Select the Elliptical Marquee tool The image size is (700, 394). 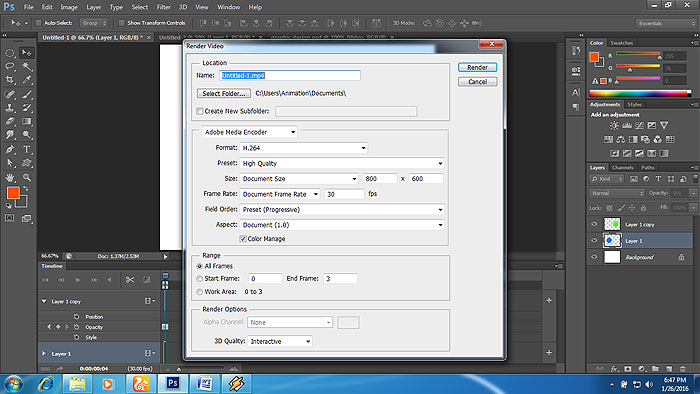pos(10,53)
